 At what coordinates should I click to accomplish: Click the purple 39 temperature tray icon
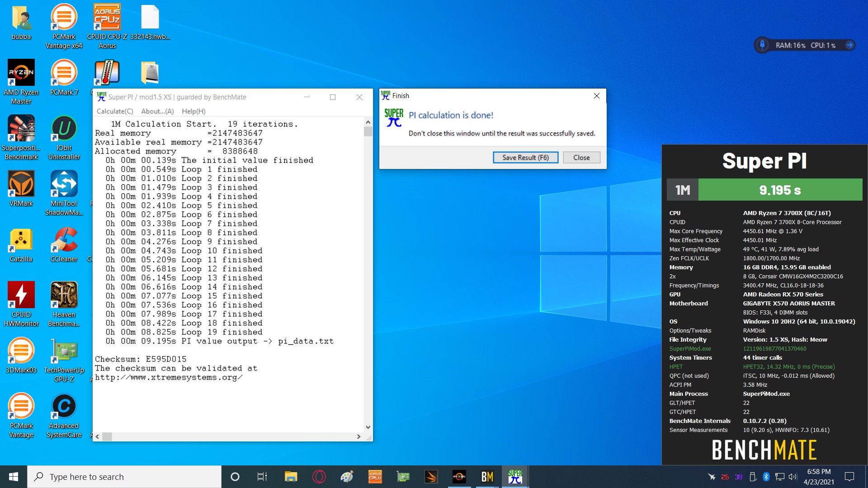(739, 477)
